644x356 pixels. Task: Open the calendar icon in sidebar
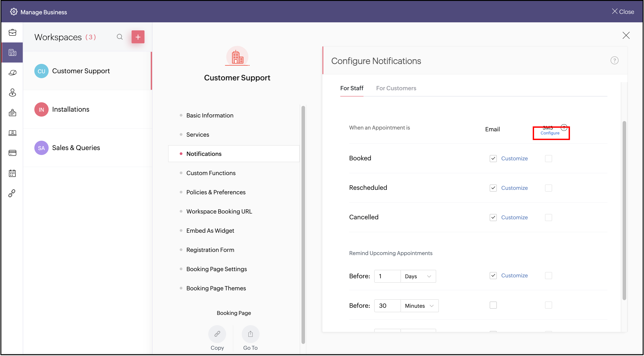(12, 173)
